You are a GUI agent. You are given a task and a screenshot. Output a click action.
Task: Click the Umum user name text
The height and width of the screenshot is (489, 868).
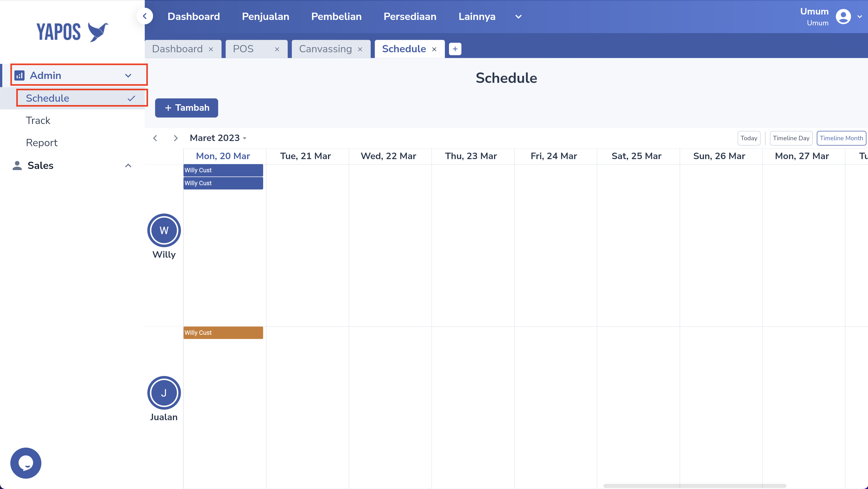point(814,11)
